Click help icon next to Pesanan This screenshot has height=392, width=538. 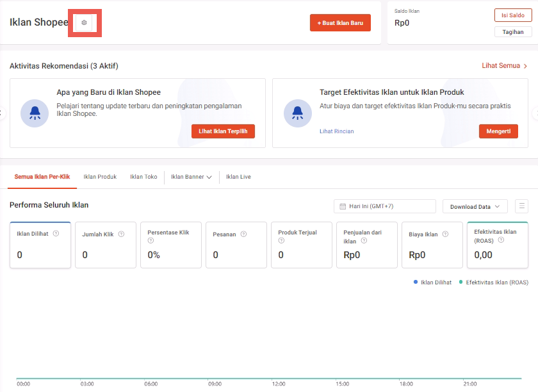[243, 234]
